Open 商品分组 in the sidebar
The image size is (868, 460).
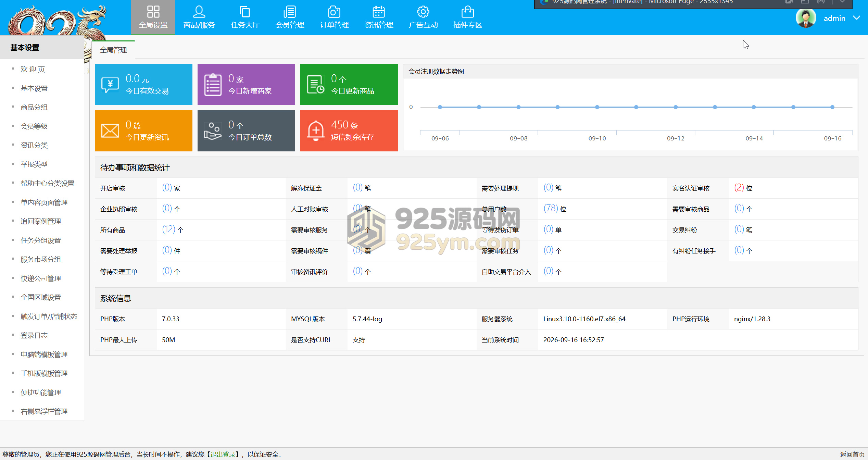tap(34, 107)
